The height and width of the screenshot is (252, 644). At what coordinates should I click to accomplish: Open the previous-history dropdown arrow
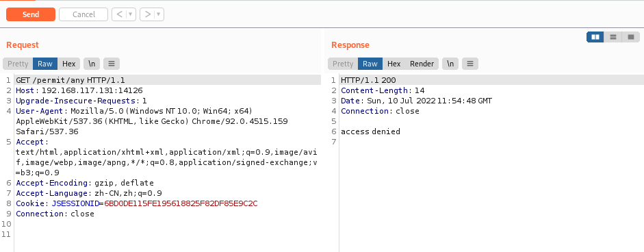tap(131, 14)
